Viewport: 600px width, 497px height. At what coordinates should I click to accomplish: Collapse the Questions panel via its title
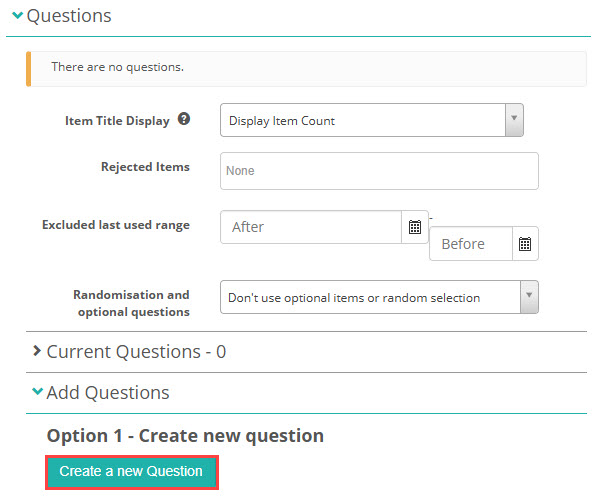[x=69, y=16]
